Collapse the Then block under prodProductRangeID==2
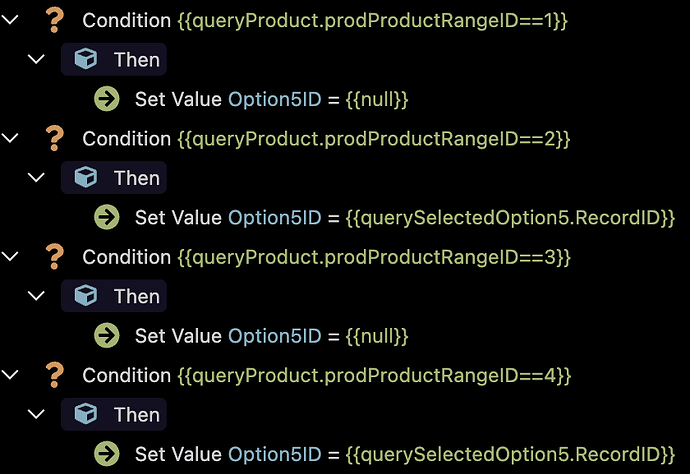This screenshot has height=474, width=690. (x=36, y=178)
